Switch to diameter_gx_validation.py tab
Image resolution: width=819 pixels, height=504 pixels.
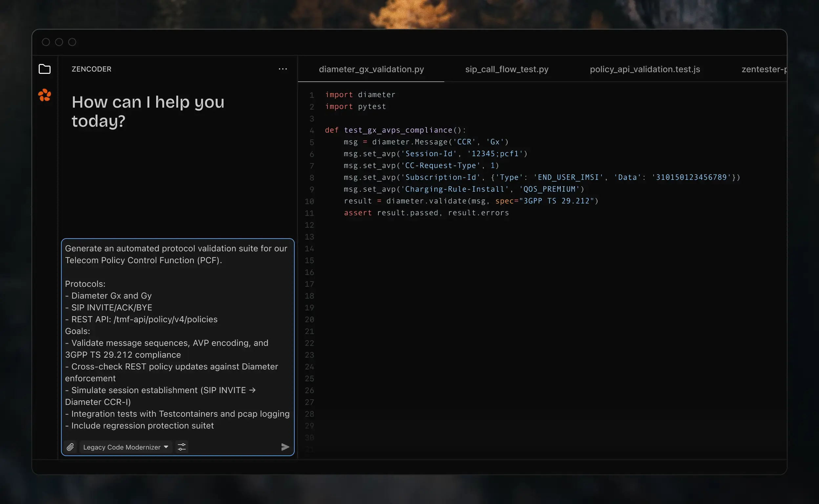coord(371,69)
